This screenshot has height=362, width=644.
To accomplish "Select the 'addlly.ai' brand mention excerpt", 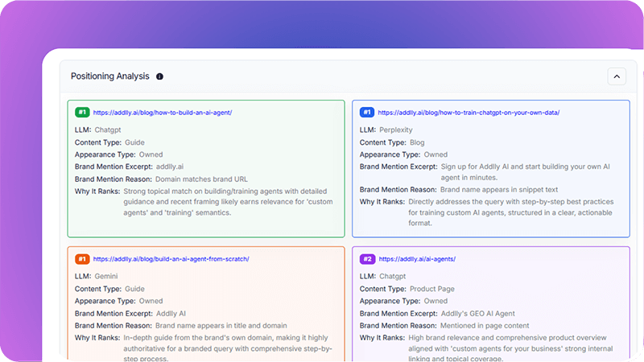I will point(169,167).
